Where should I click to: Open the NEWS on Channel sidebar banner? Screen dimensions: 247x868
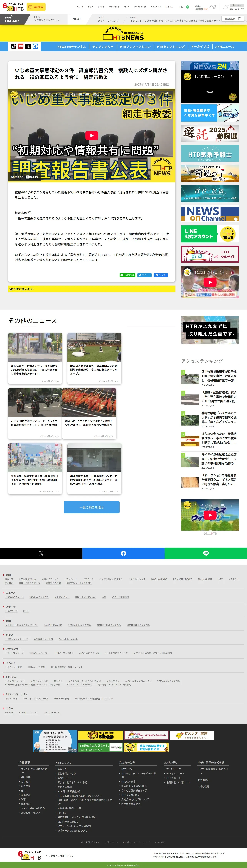210,214
